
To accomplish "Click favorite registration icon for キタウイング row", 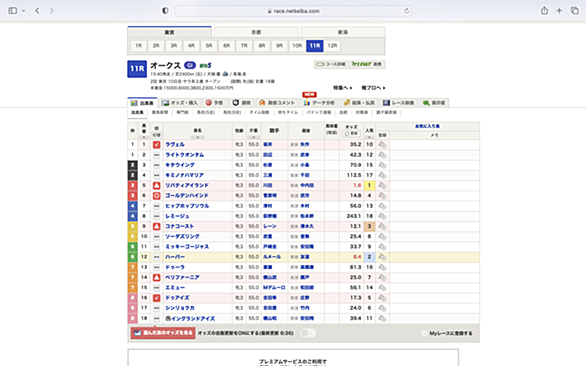I will click(382, 165).
